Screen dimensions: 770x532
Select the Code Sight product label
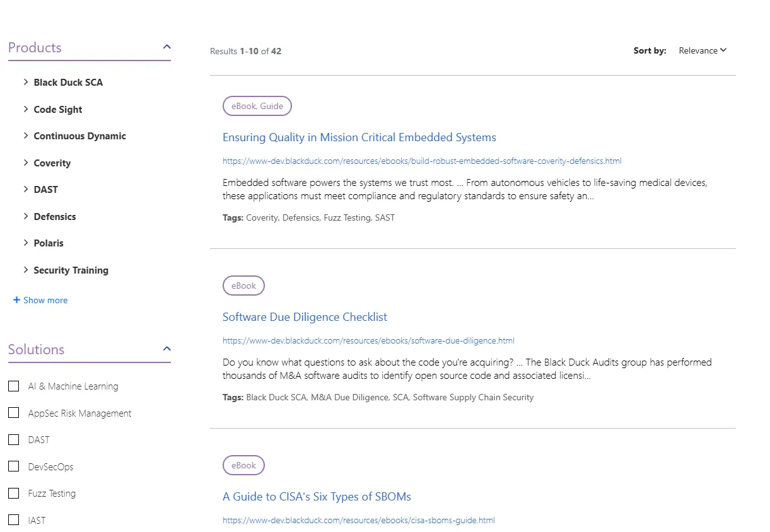coord(58,110)
